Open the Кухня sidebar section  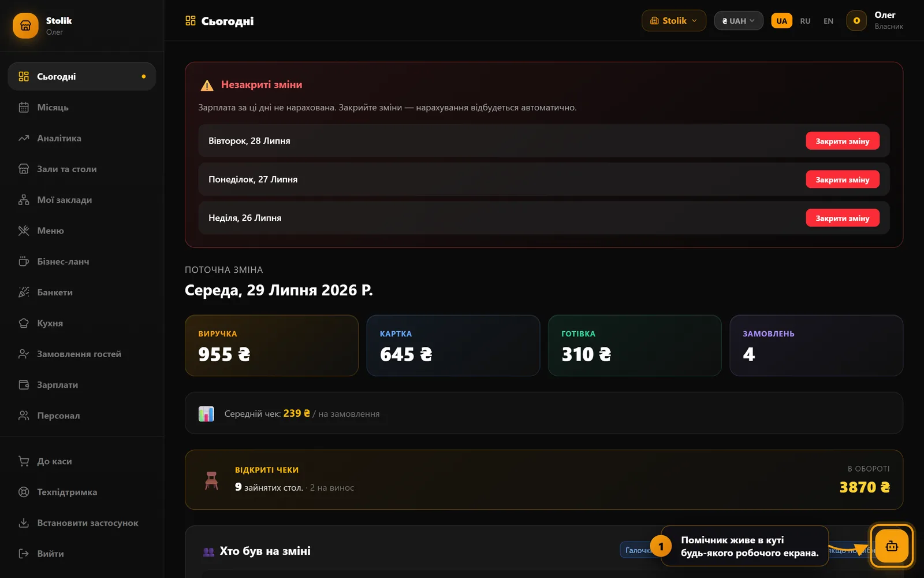82,323
